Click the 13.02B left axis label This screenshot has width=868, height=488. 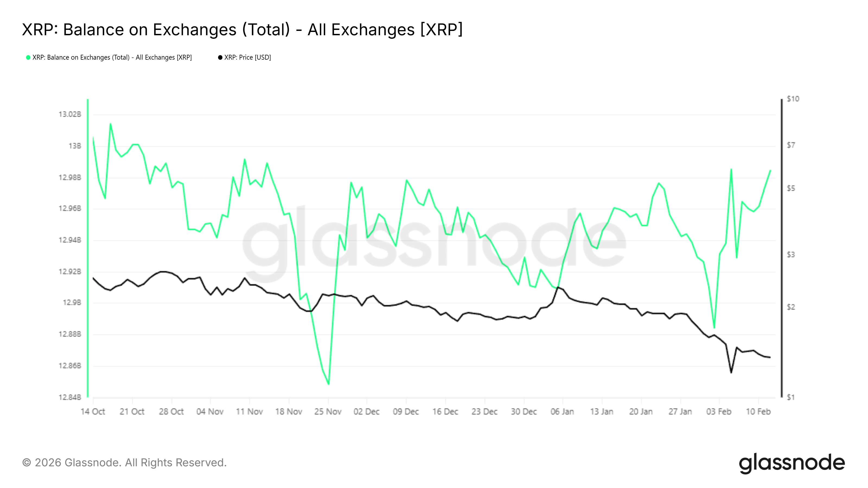coord(70,114)
